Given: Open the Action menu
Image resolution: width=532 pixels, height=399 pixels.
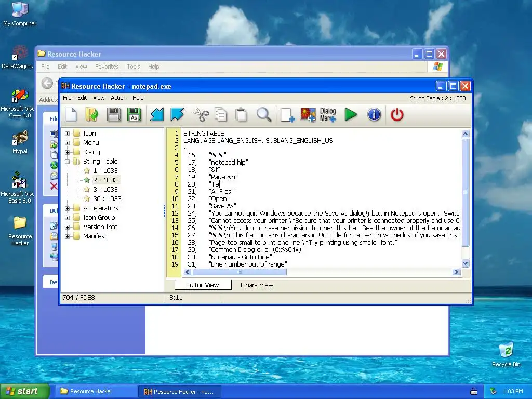Looking at the screenshot, I should pyautogui.click(x=118, y=98).
